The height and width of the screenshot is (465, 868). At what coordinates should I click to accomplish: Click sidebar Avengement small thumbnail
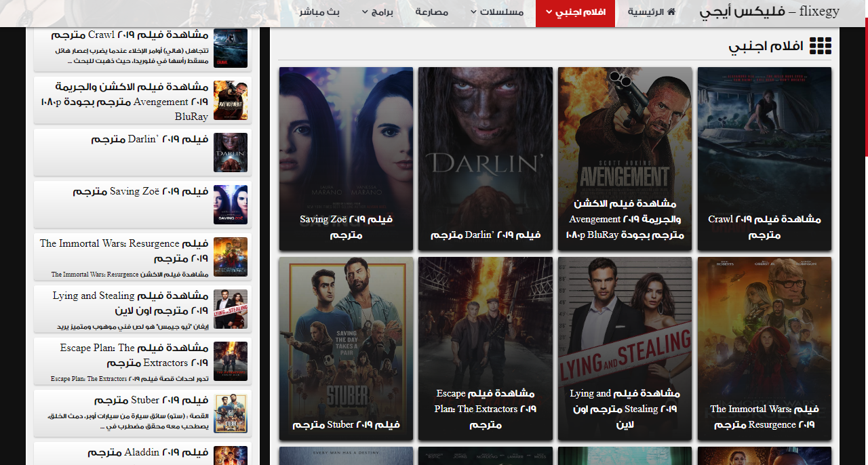pos(231,100)
